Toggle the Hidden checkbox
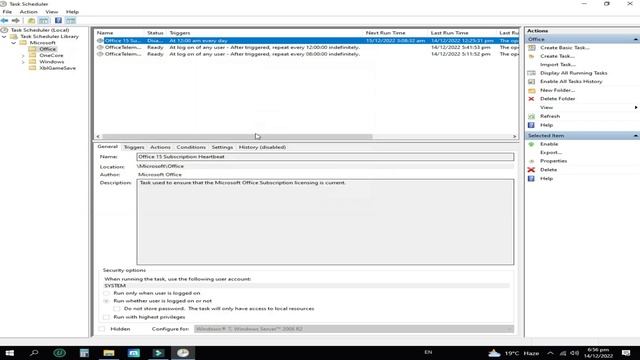The image size is (640, 360). coord(102,329)
